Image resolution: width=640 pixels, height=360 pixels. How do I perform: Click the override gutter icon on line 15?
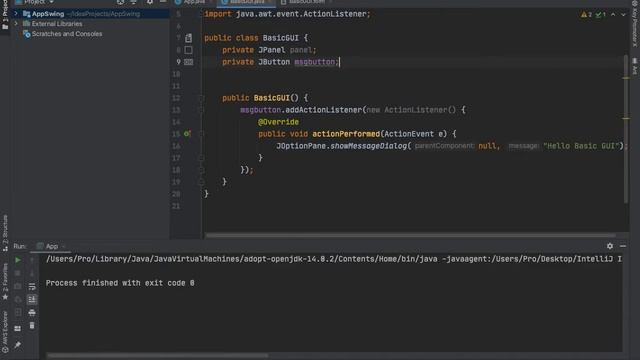point(187,133)
